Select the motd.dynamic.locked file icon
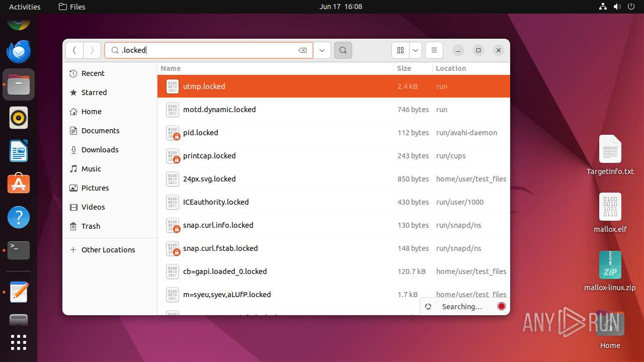The height and width of the screenshot is (362, 644). [x=173, y=110]
